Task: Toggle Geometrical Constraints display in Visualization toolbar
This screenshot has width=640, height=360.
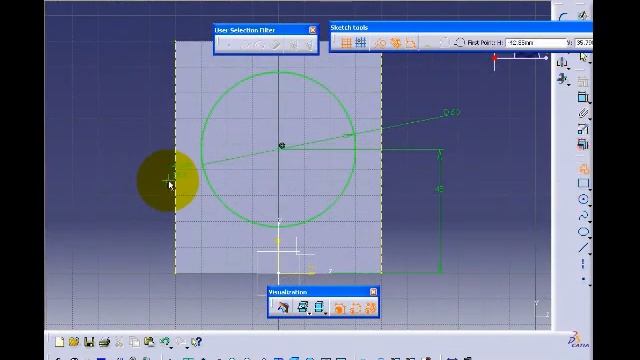Action: pyautogui.click(x=371, y=308)
